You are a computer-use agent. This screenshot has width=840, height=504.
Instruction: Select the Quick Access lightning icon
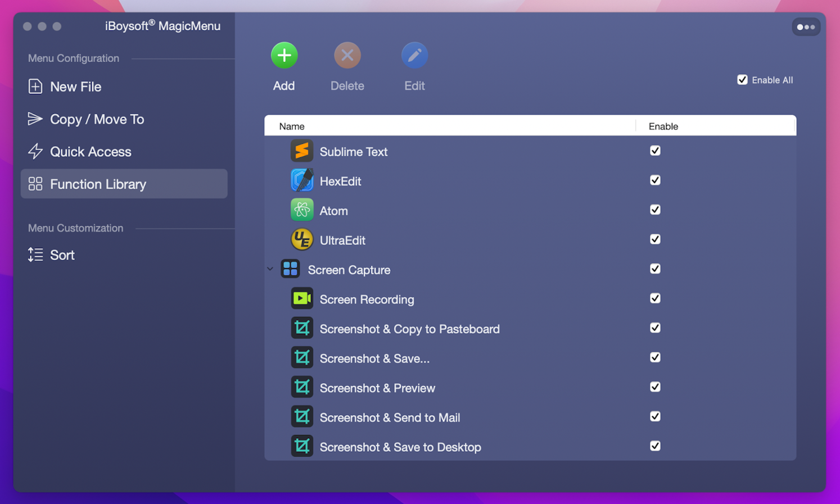[36, 151]
